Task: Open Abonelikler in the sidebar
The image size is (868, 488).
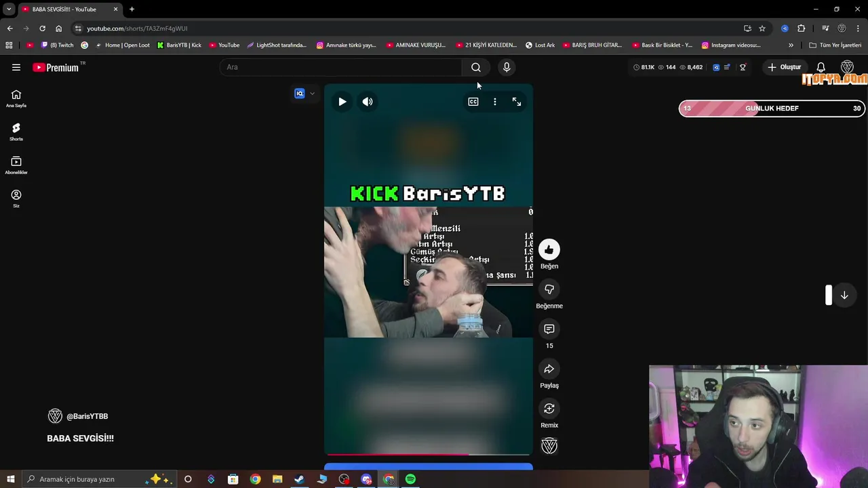Action: click(16, 165)
